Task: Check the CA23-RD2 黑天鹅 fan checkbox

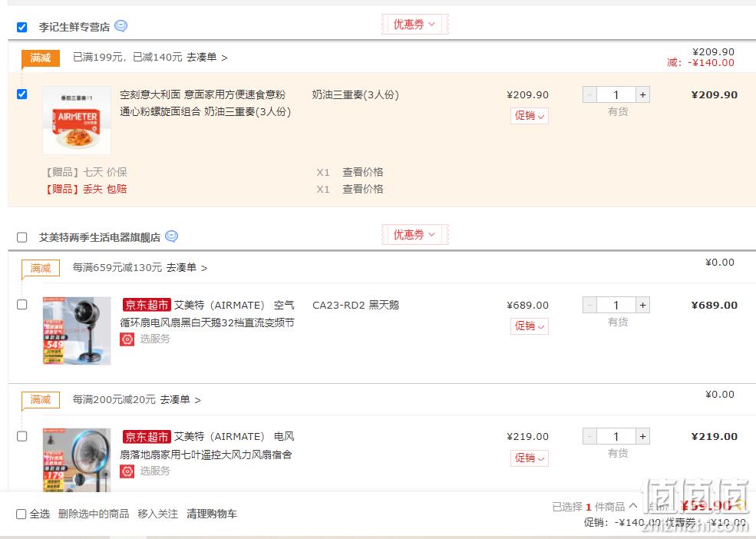Action: [21, 305]
